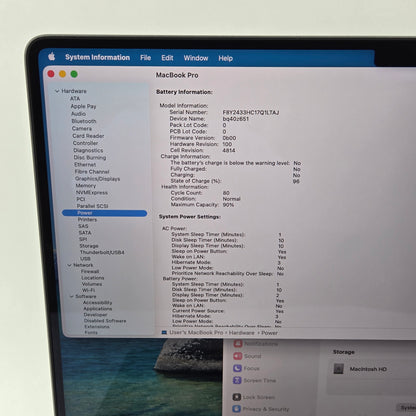Click the Condition value Normal
Image resolution: width=416 pixels, height=416 pixels.
tap(231, 199)
